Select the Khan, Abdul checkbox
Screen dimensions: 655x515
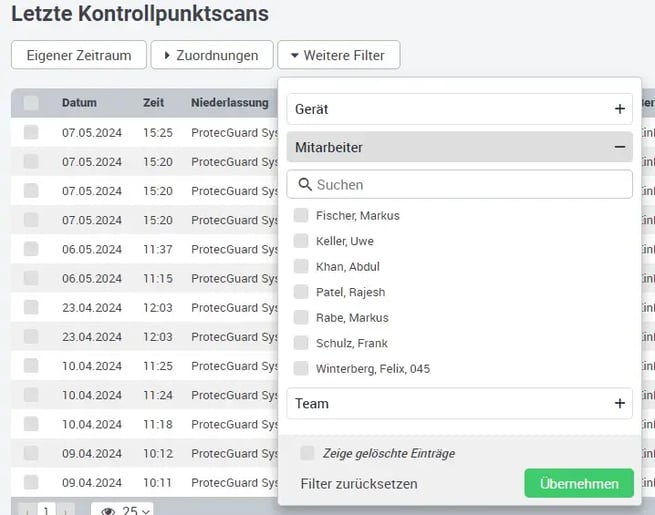click(301, 266)
